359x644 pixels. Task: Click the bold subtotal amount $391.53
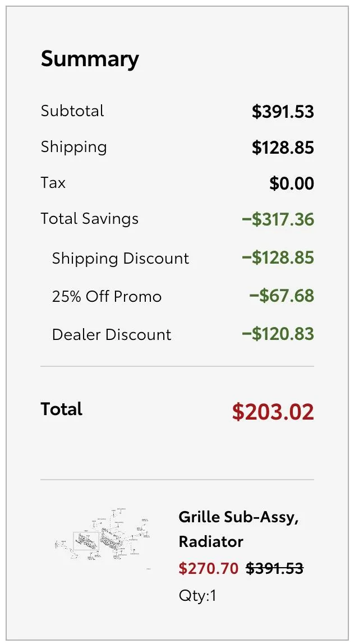[283, 112]
